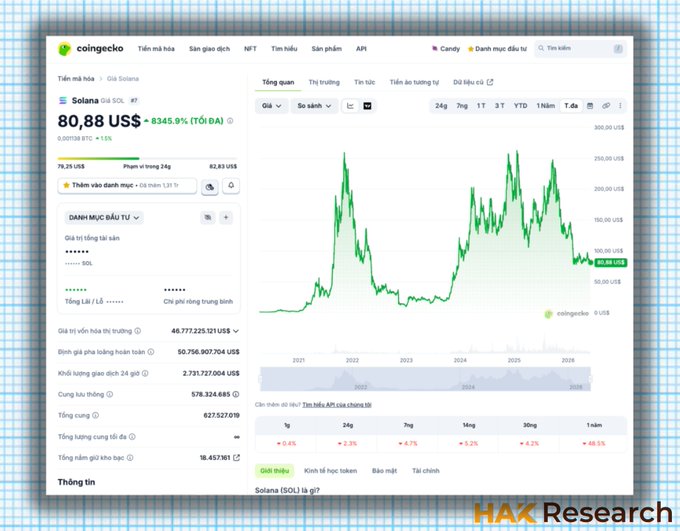Image resolution: width=680 pixels, height=531 pixels.
Task: Switch to TradingView chart icon
Action: 367,106
